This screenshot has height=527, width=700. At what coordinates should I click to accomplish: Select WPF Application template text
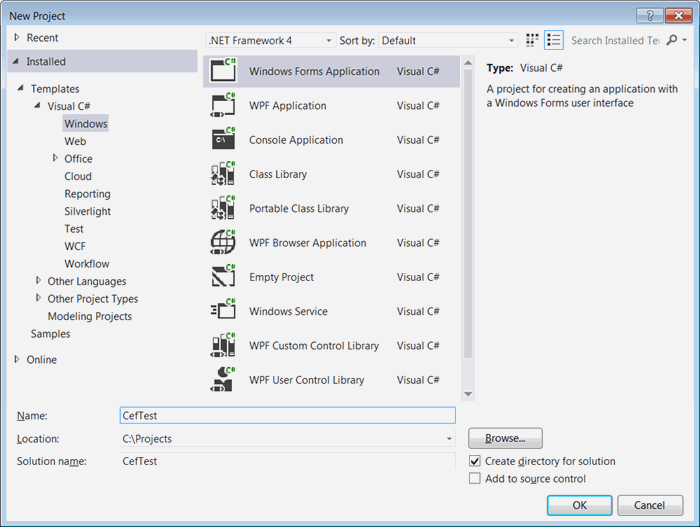pyautogui.click(x=288, y=105)
